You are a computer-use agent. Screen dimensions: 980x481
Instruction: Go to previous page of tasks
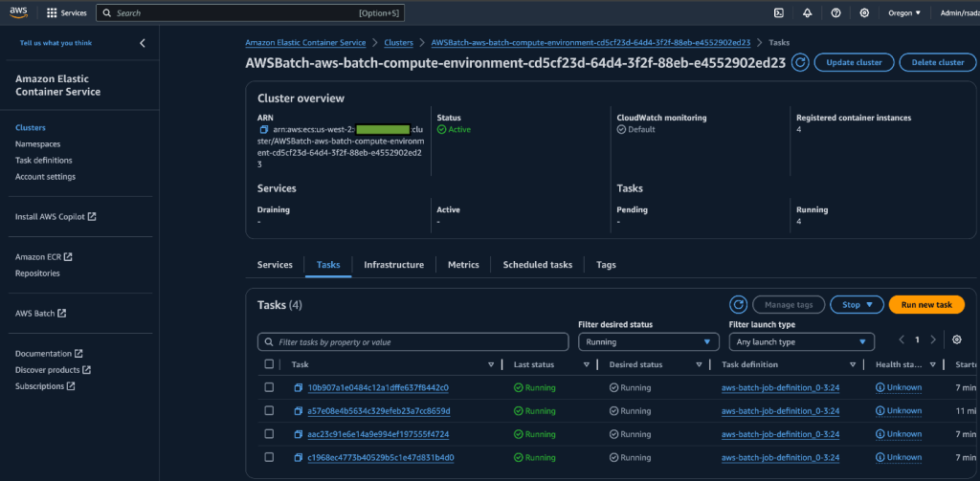[902, 339]
